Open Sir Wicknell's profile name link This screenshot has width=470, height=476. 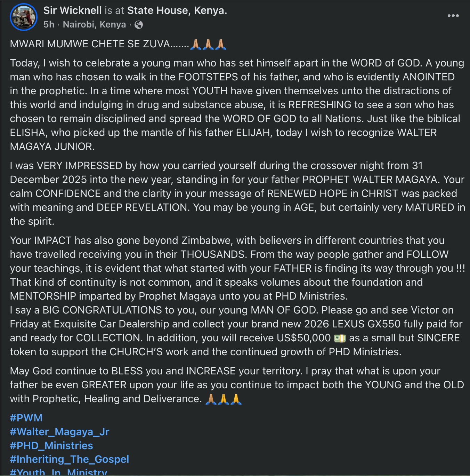pos(72,10)
